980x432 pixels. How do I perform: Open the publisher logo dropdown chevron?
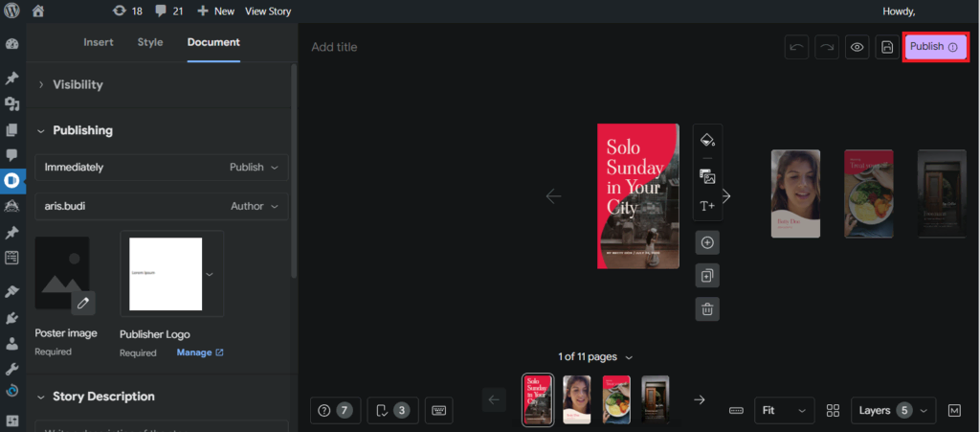[x=210, y=274]
